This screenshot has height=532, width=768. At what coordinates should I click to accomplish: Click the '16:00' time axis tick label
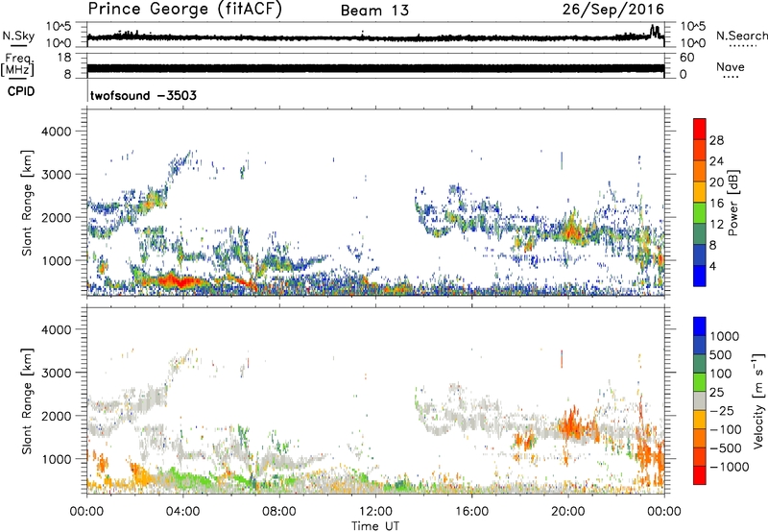(471, 512)
